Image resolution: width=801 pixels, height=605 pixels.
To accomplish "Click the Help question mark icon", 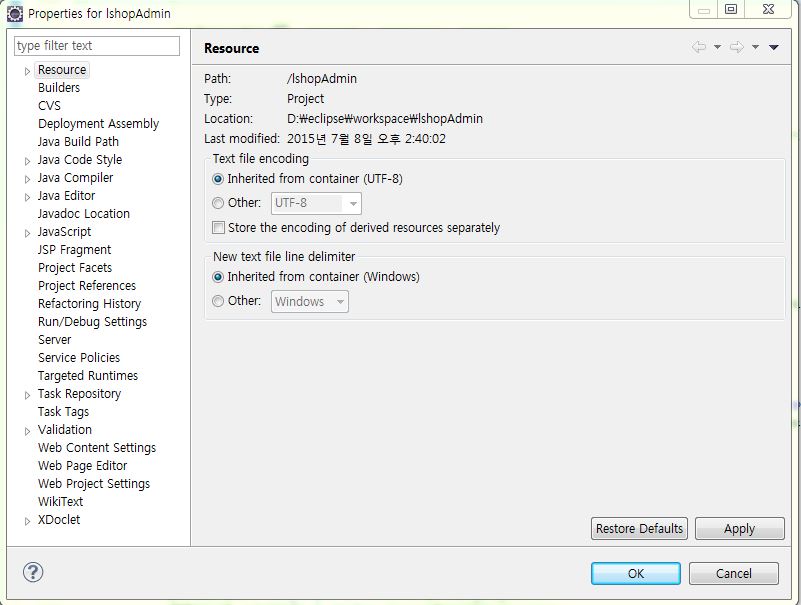I will click(x=33, y=573).
